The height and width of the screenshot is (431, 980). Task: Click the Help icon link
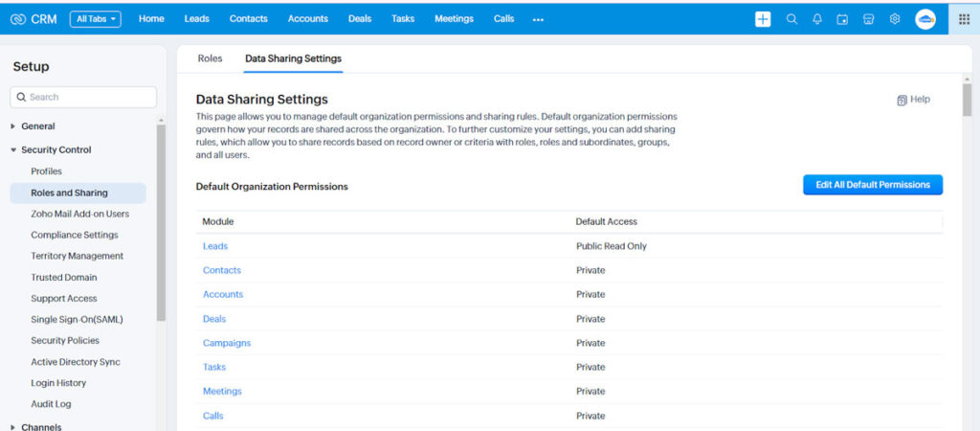(913, 100)
